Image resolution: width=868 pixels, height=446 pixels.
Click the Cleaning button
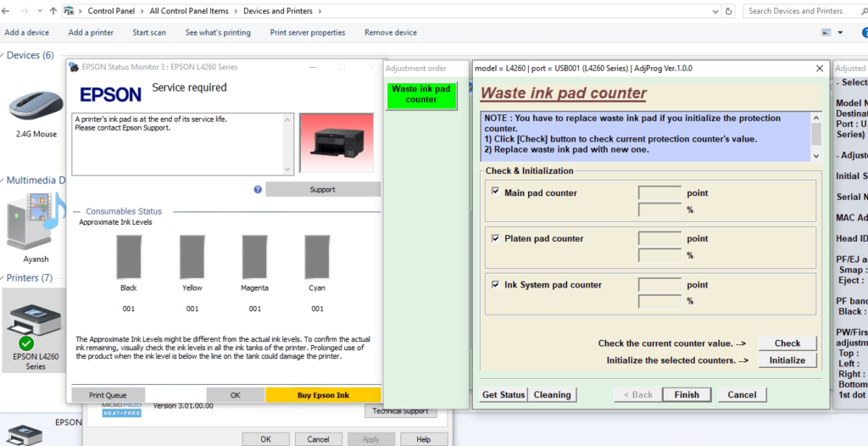coord(552,395)
